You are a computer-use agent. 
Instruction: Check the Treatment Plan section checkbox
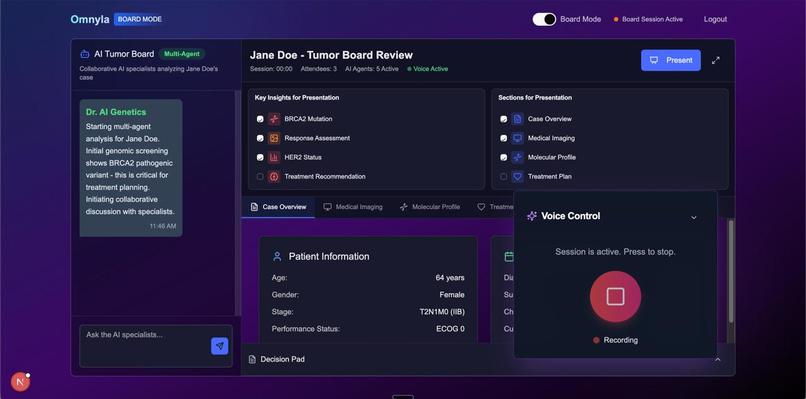click(504, 176)
